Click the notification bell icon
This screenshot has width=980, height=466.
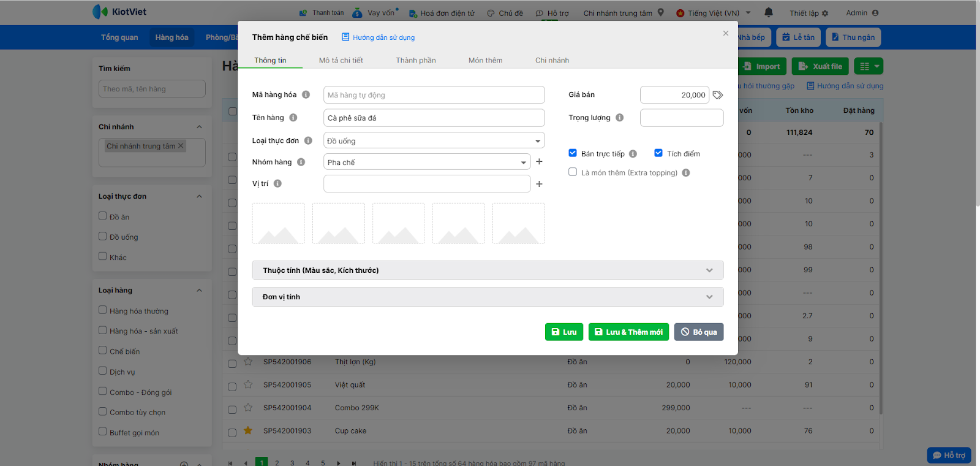(x=769, y=12)
